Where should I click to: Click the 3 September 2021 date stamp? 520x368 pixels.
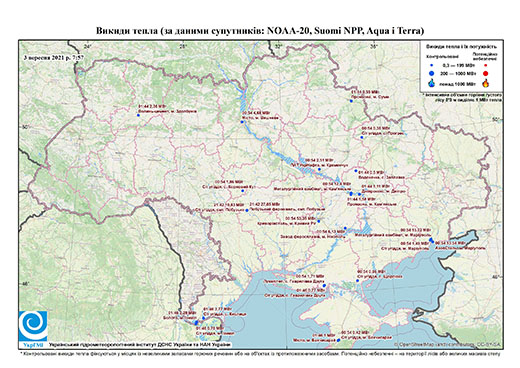tap(54, 57)
